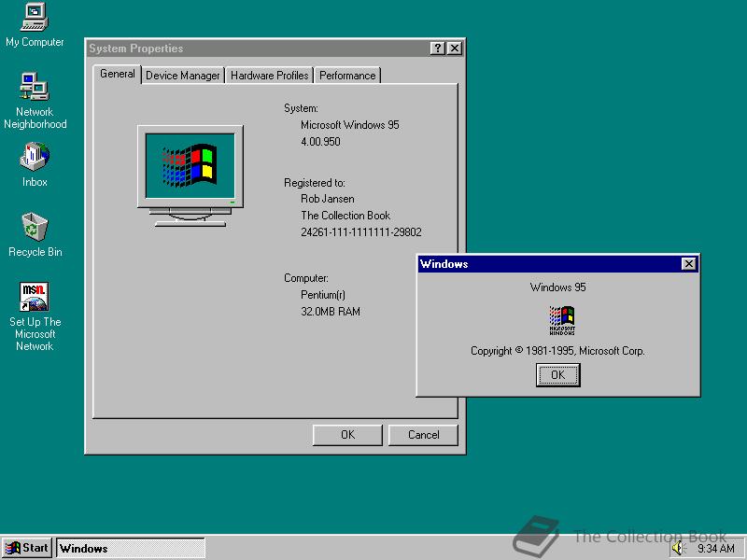The image size is (747, 560).
Task: Click the 'Registered to:' label
Action: pos(315,182)
